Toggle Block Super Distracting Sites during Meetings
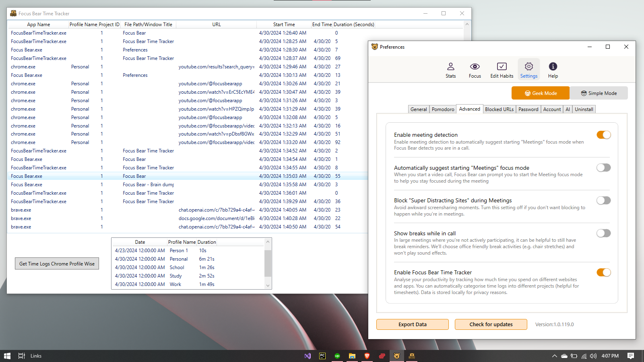 [603, 200]
